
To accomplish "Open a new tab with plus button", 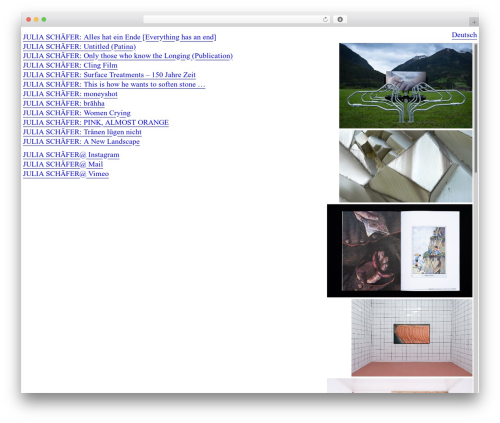I will click(474, 22).
